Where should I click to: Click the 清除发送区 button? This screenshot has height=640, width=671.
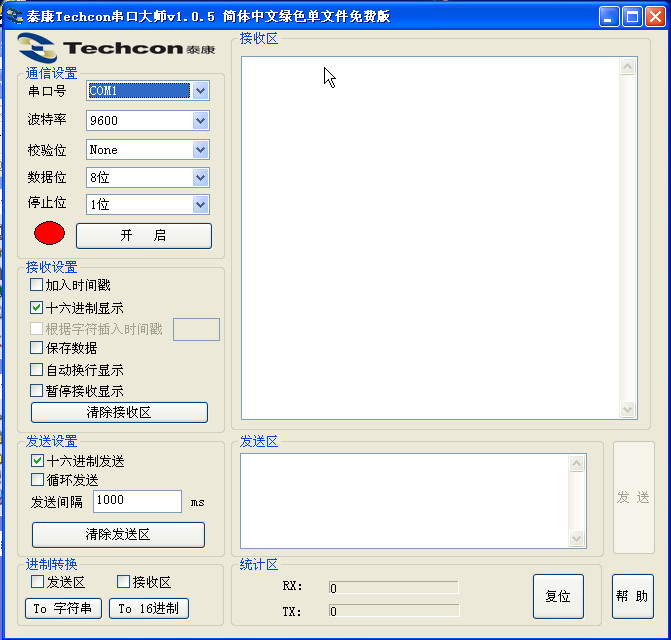tap(119, 535)
